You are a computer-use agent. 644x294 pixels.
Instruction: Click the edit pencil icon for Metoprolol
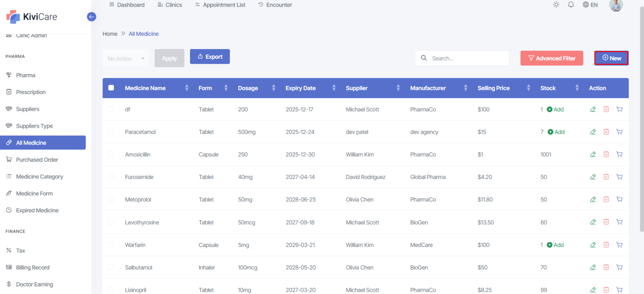pyautogui.click(x=593, y=199)
